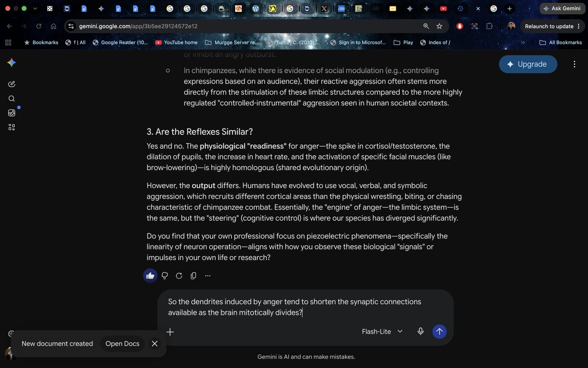Screen dimensions: 588x368
Task: Open the three-dot menu beside Upgrade
Action: pos(574,64)
